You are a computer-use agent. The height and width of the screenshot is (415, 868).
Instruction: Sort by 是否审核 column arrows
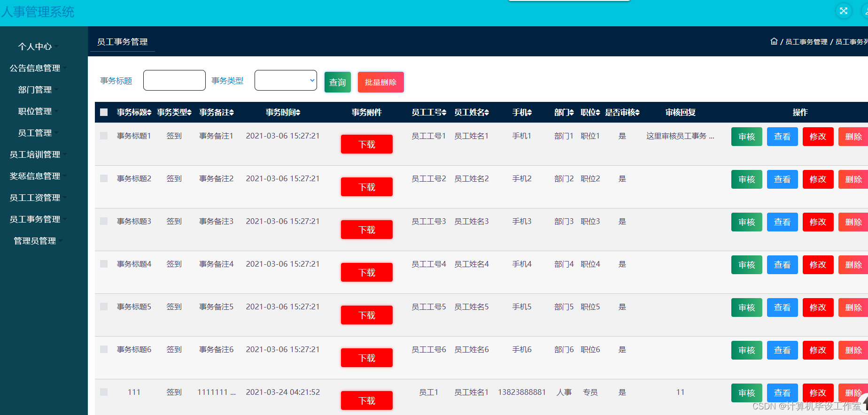(x=637, y=113)
